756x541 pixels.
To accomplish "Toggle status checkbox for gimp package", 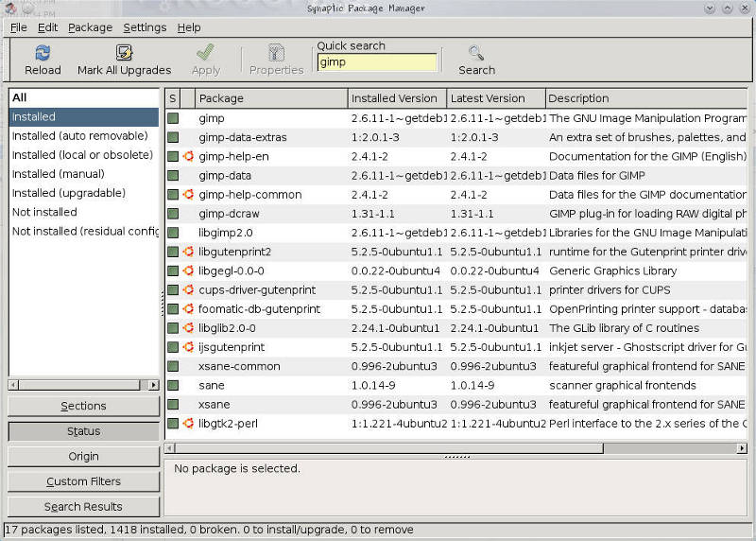I will point(173,118).
